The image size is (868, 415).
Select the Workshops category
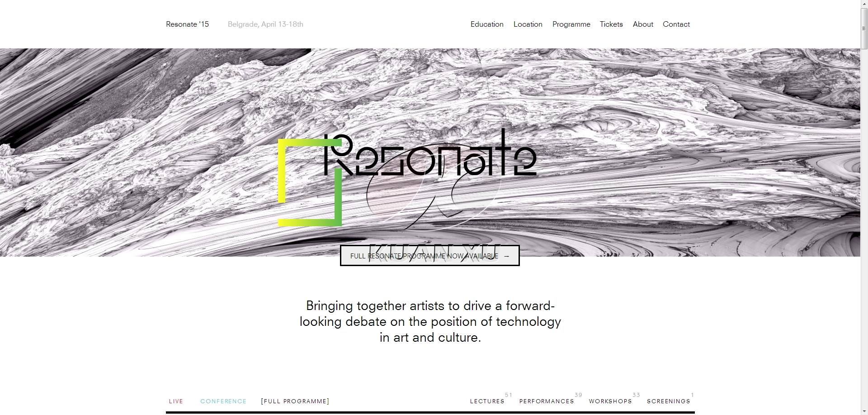tap(610, 401)
